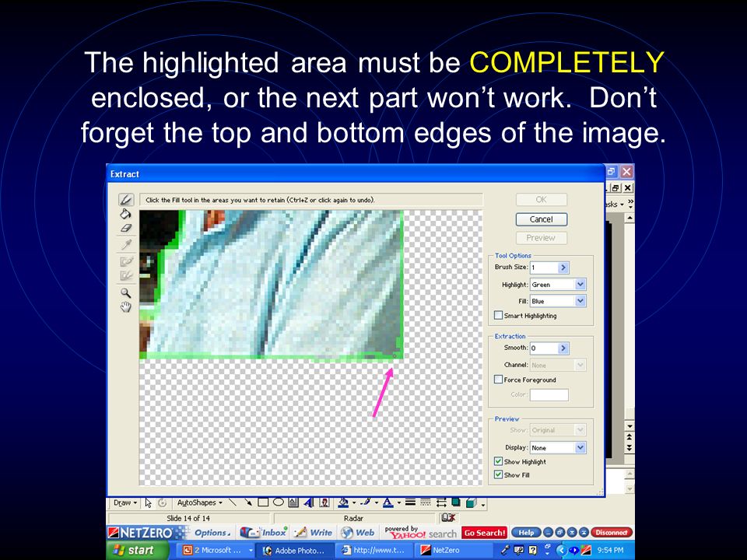Select the Line drawing tool
Viewport: 747px width, 560px height.
pyautogui.click(x=233, y=502)
